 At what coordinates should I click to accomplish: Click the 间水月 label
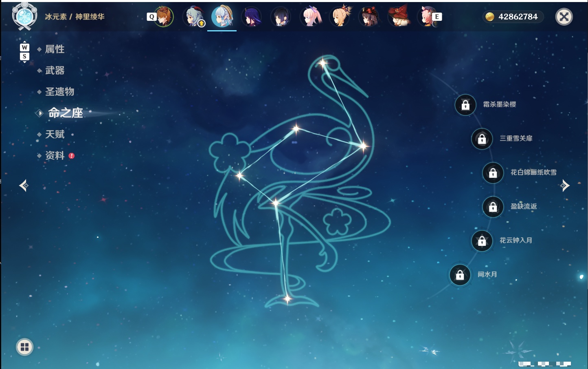[x=487, y=274]
